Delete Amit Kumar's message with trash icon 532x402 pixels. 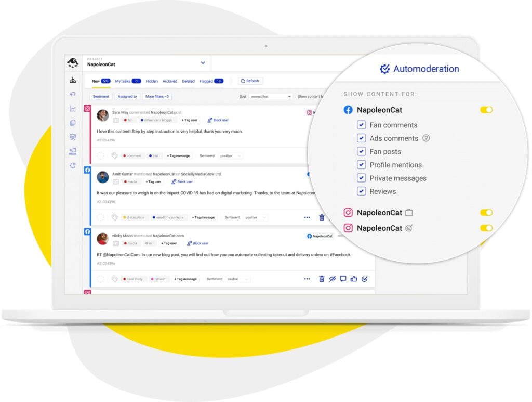click(322, 217)
